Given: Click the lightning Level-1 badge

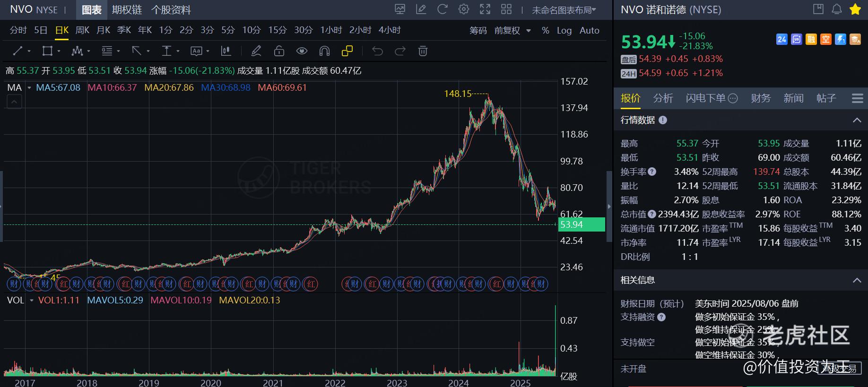Looking at the screenshot, I should [x=841, y=39].
